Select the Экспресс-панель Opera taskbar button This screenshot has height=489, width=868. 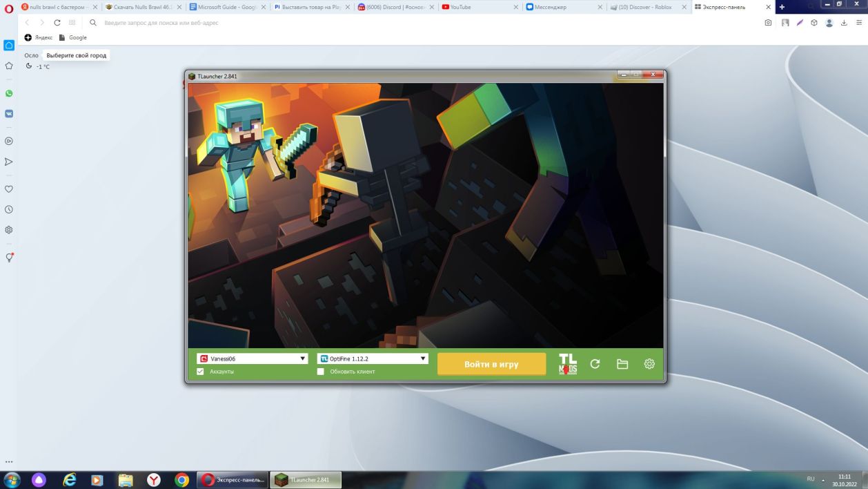point(233,480)
